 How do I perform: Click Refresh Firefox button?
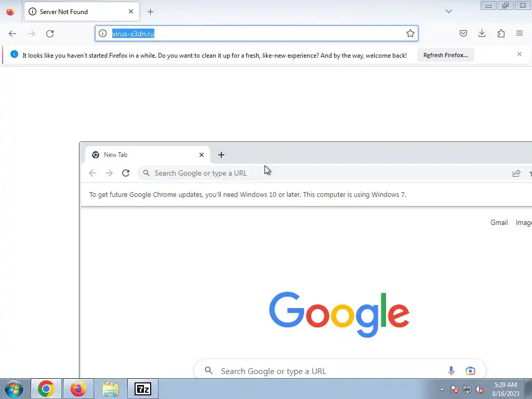[x=445, y=55]
